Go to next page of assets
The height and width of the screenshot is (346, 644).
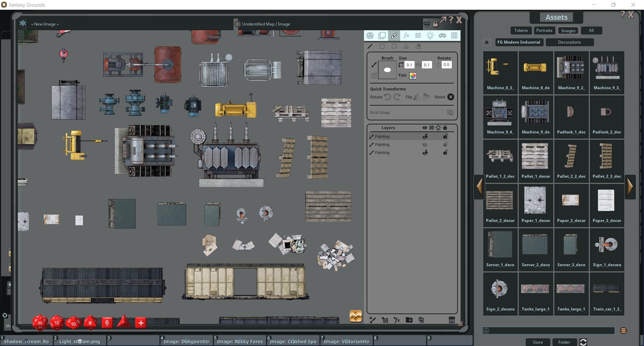630,187
